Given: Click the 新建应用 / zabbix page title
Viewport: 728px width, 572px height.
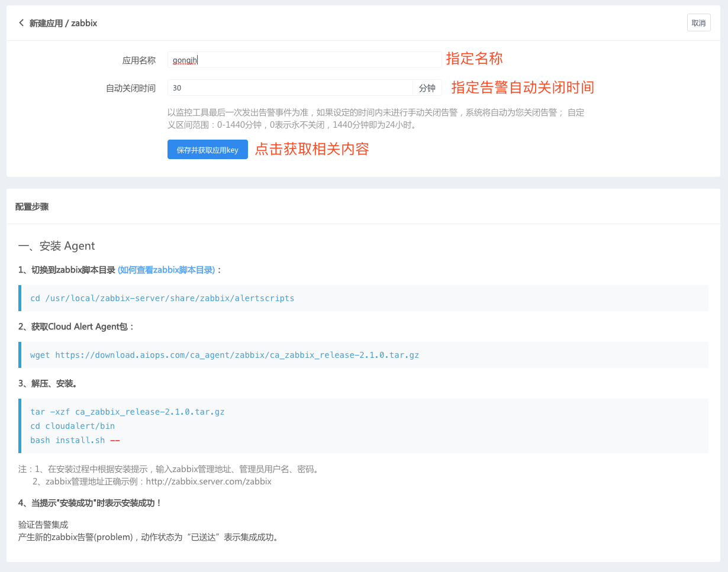Looking at the screenshot, I should pos(63,23).
